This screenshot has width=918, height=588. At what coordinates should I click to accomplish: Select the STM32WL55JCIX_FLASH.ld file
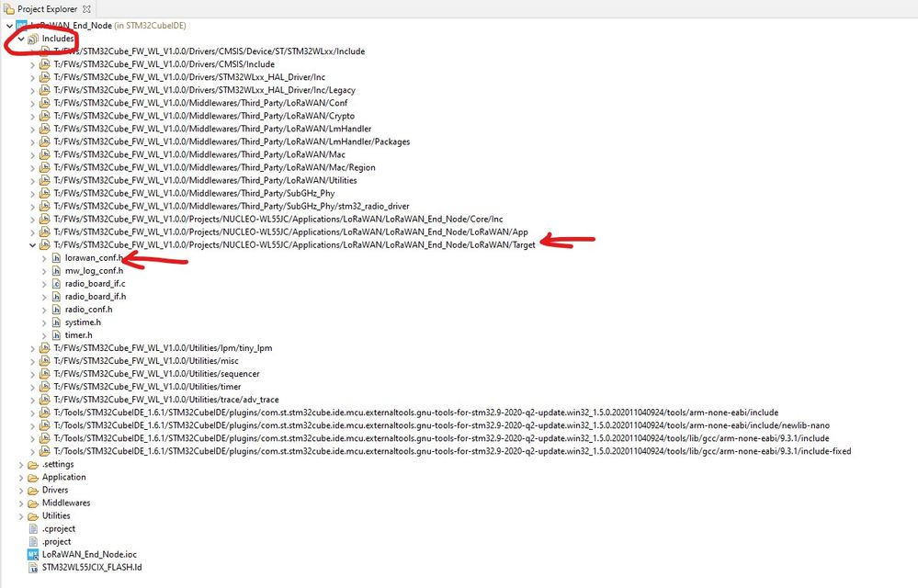92,568
